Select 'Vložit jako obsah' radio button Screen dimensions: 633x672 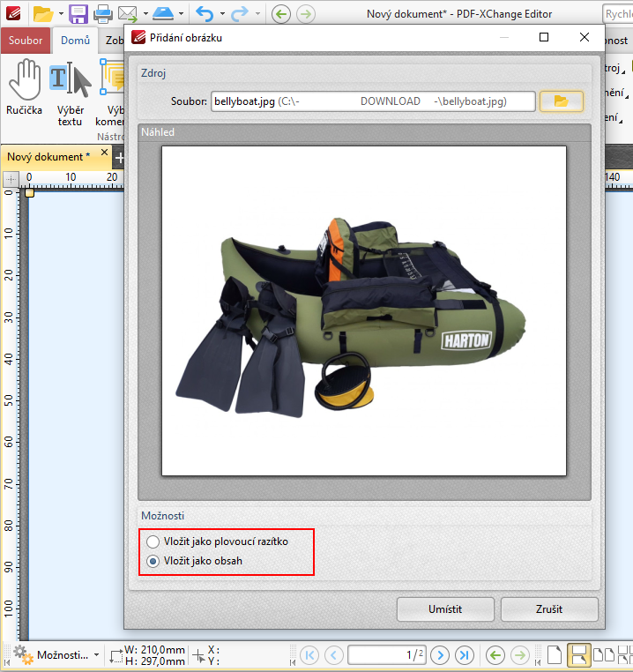[153, 561]
